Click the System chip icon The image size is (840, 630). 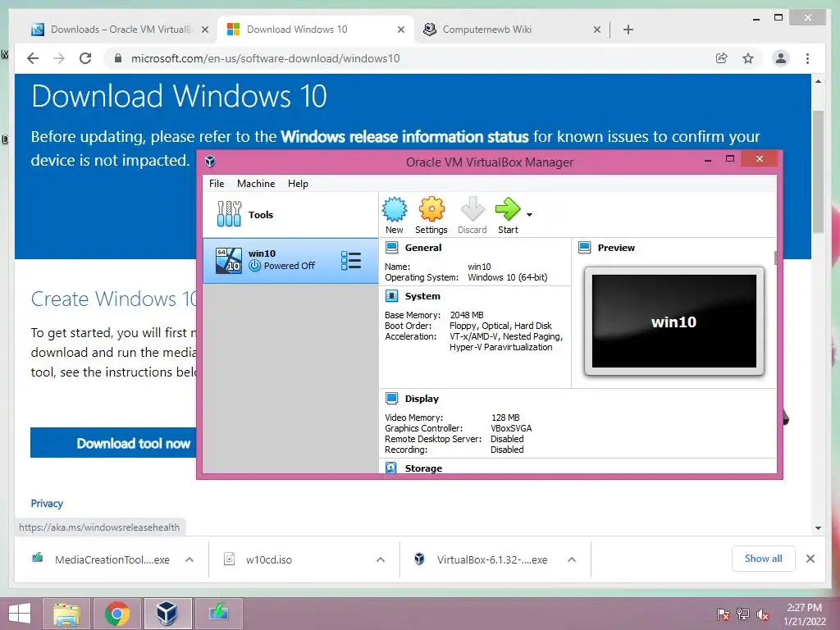[391, 296]
